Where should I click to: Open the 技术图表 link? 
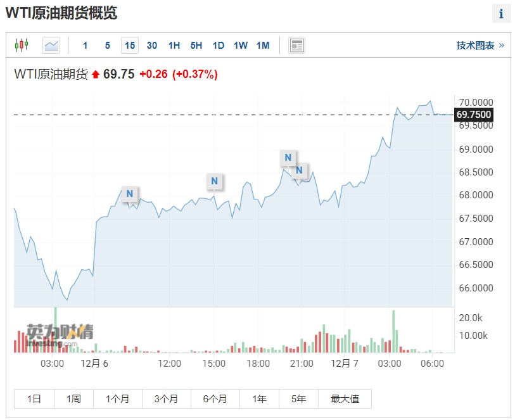[x=475, y=45]
